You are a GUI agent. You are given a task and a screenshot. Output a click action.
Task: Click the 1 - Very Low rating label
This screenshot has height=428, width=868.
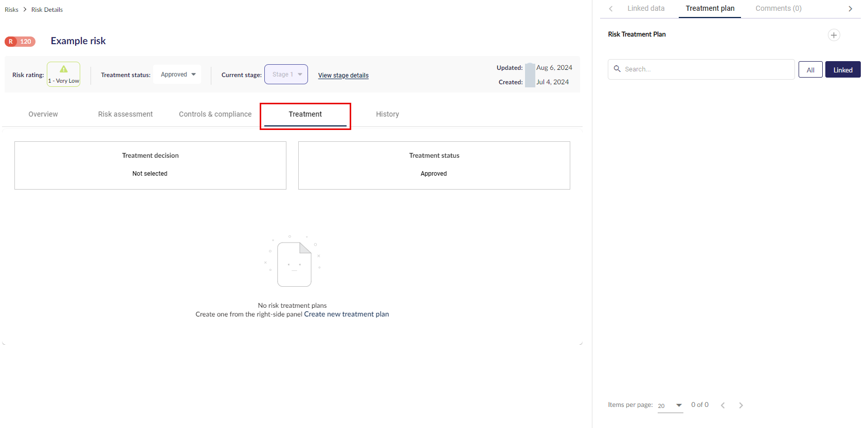(x=64, y=81)
